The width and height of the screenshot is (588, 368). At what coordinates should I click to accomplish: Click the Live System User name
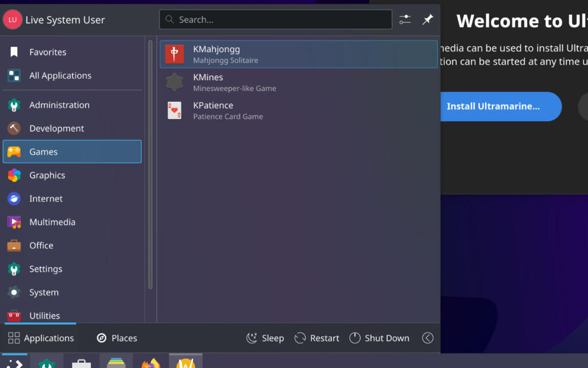coord(65,20)
